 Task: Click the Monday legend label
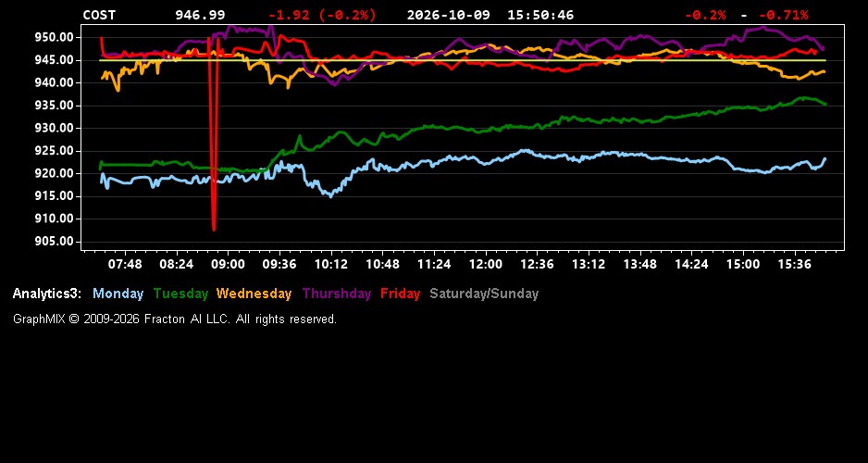point(118,294)
